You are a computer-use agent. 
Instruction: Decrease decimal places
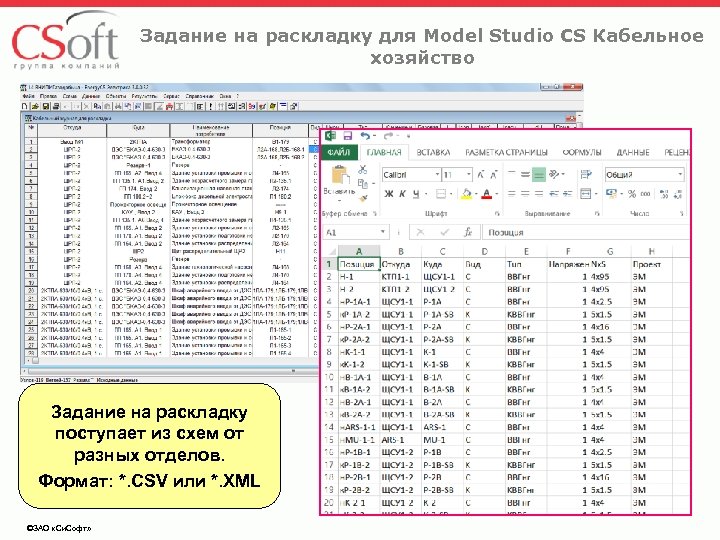[x=678, y=194]
